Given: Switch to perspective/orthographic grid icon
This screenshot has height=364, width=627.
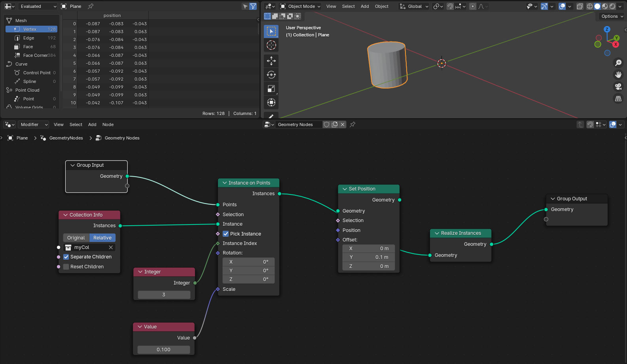Looking at the screenshot, I should pyautogui.click(x=618, y=98).
